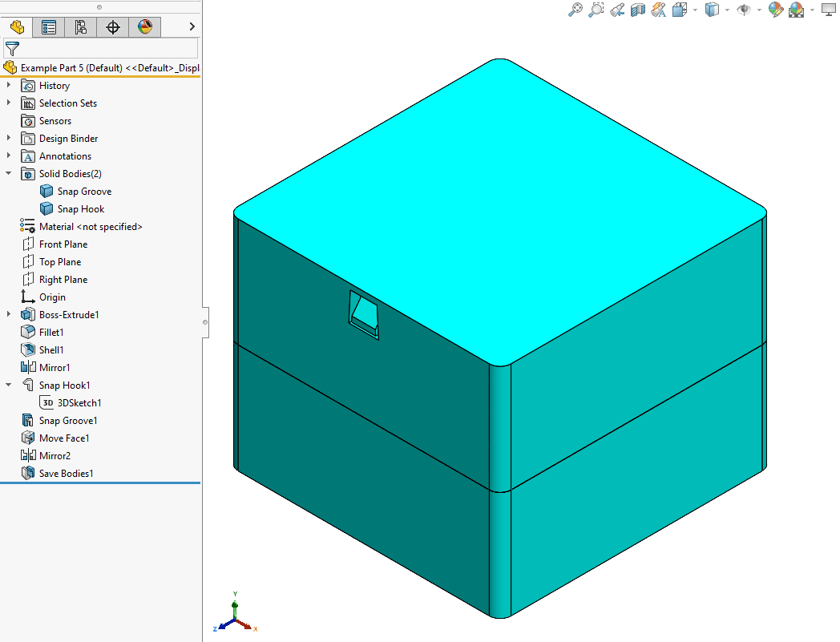Open the DimXpertManager tab
This screenshot has height=642, width=840.
(x=112, y=26)
